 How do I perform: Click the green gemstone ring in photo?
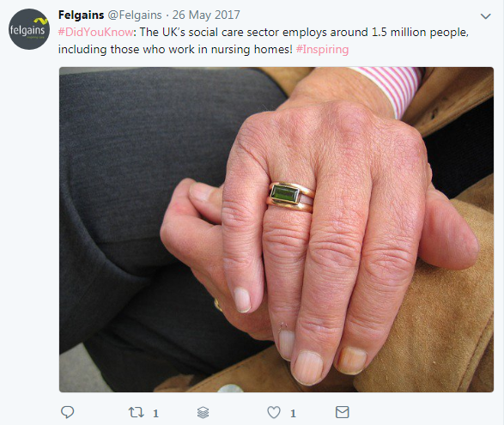click(290, 197)
